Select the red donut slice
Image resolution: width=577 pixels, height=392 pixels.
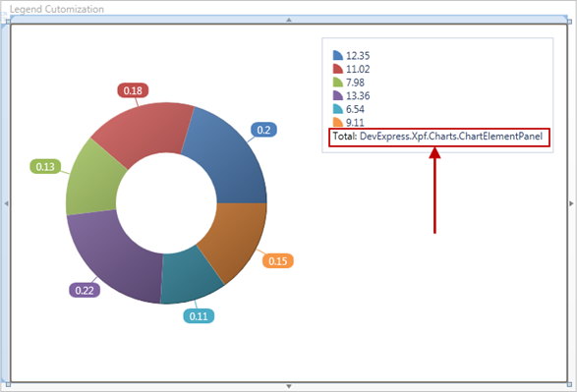147,133
